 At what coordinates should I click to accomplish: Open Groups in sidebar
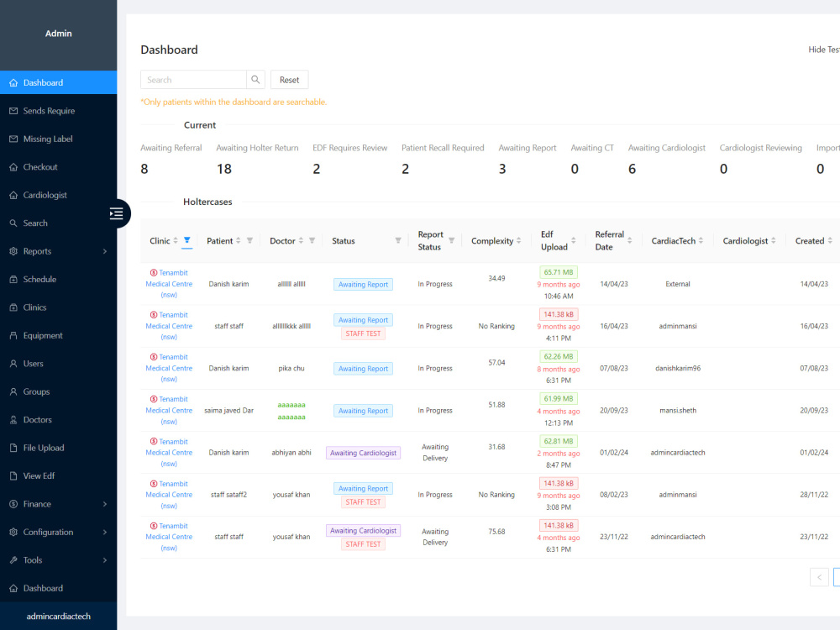pyautogui.click(x=59, y=391)
